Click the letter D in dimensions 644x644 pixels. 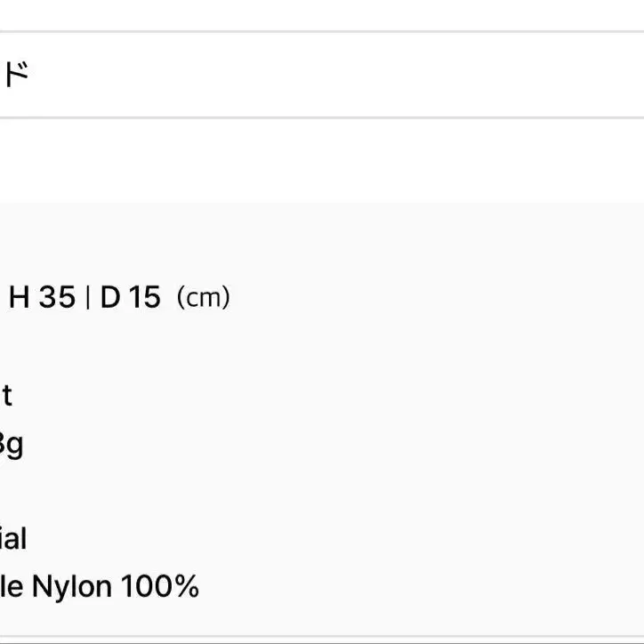coord(109,297)
